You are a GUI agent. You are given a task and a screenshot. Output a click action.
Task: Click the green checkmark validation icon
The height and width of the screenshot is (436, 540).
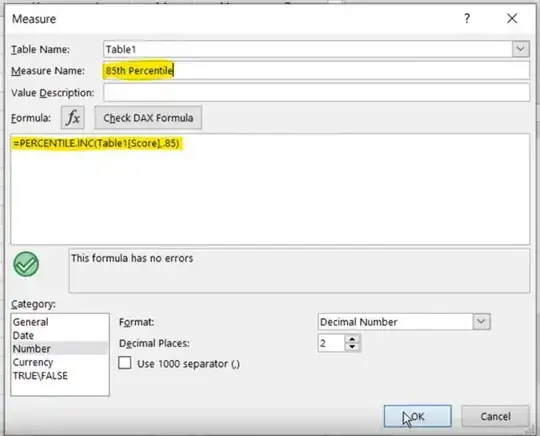tap(26, 264)
